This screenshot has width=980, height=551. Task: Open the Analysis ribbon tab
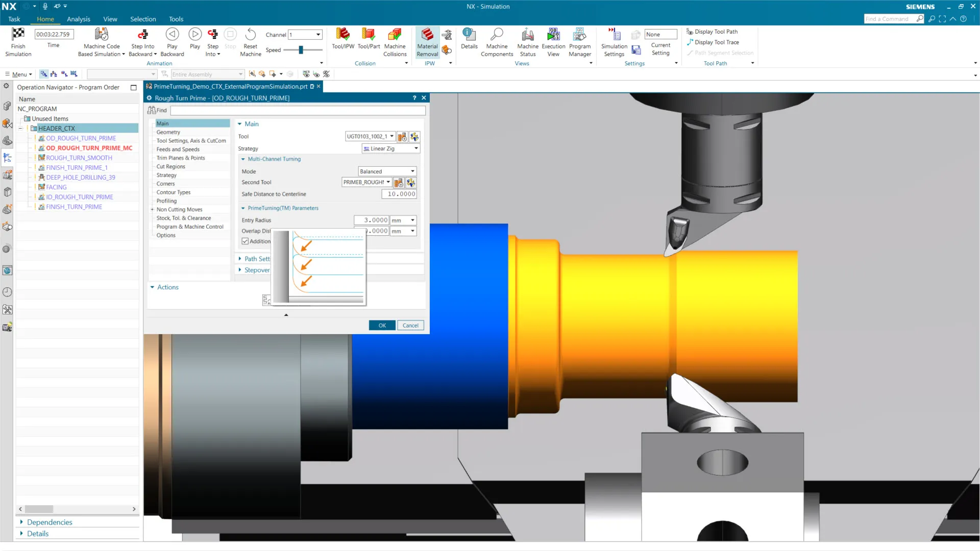(x=79, y=19)
